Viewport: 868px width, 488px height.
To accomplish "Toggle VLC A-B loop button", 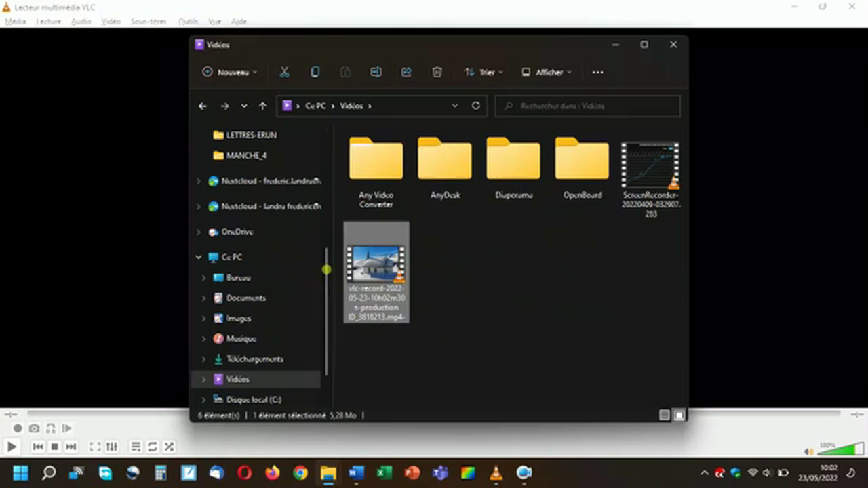I will tap(50, 428).
